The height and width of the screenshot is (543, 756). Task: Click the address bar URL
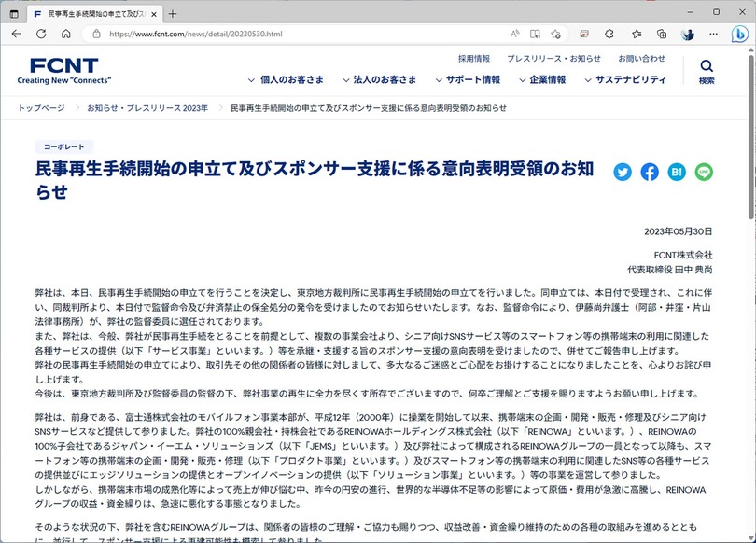coord(196,35)
